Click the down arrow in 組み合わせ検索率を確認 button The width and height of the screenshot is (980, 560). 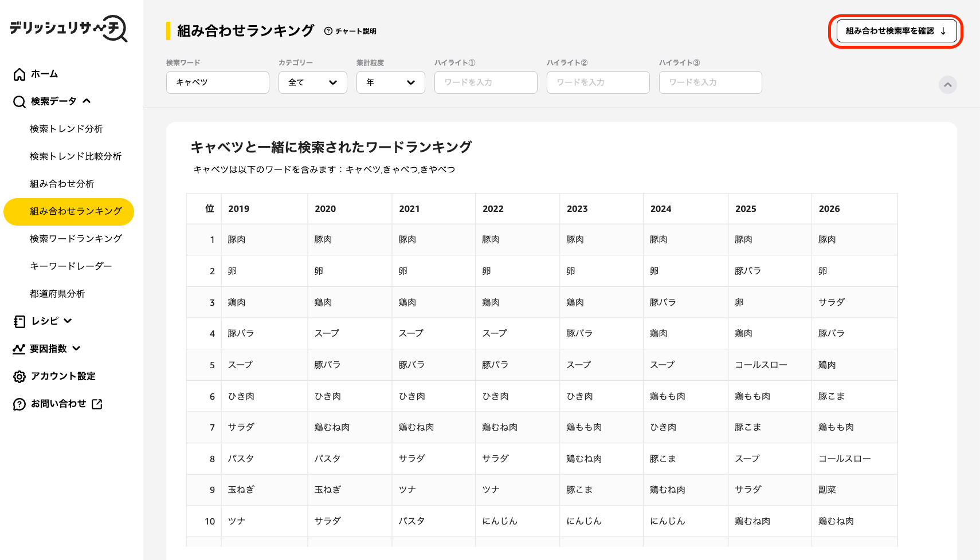pos(943,31)
